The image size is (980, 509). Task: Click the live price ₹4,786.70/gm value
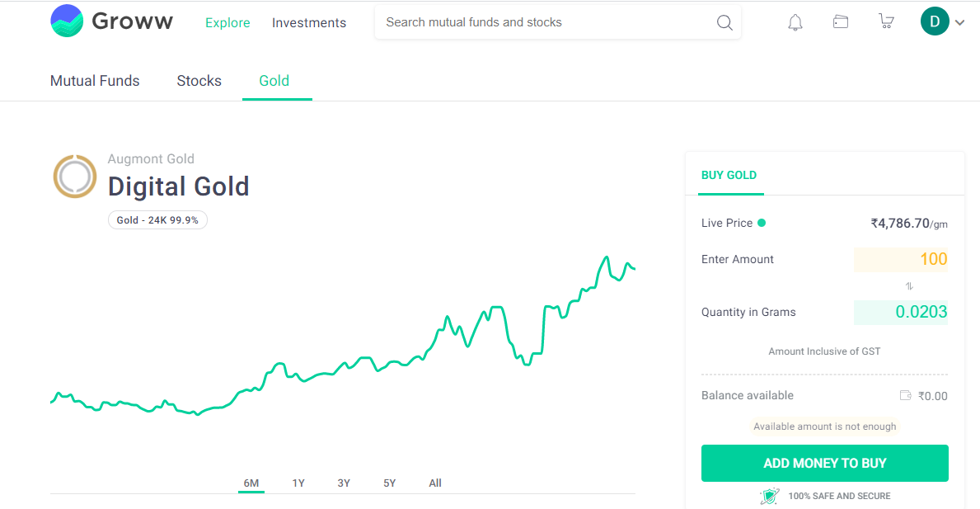(x=909, y=224)
